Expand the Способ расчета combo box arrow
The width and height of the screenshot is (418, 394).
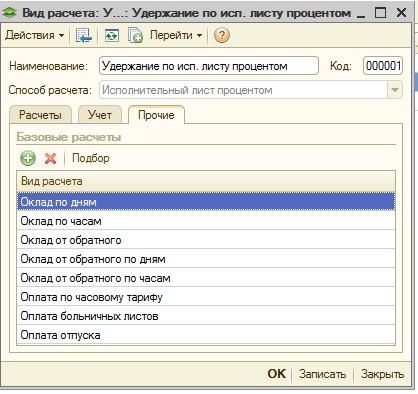point(395,90)
